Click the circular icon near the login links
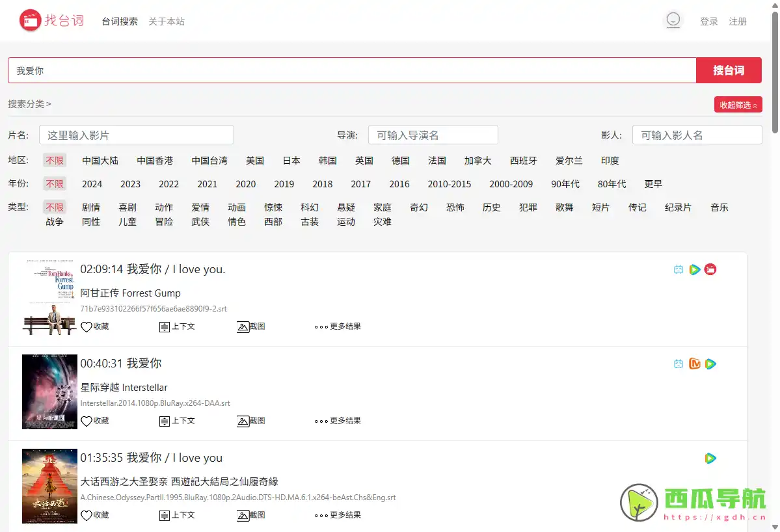 [x=673, y=20]
